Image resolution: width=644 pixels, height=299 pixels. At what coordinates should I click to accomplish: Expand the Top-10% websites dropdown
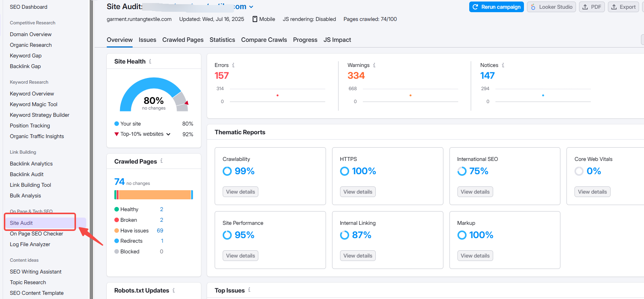coord(168,134)
